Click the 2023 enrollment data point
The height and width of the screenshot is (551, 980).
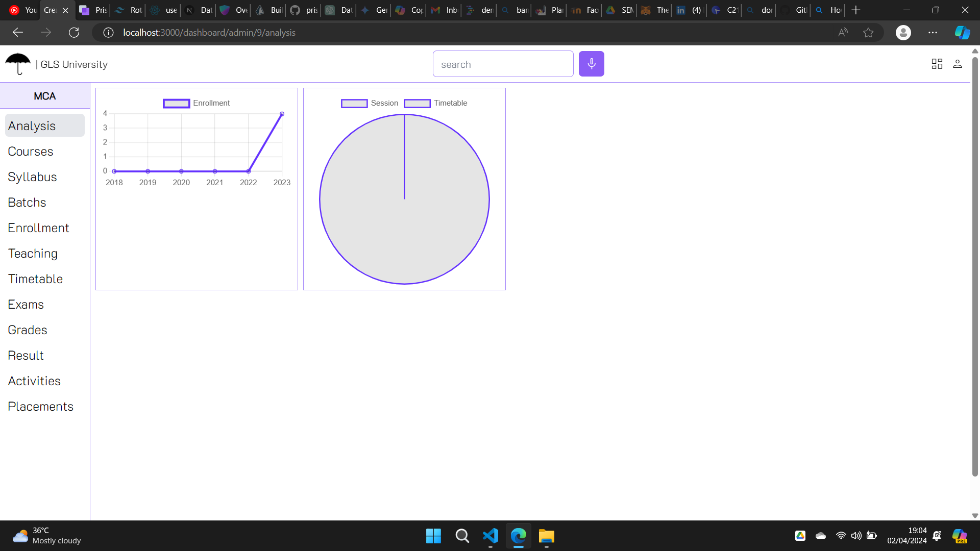click(282, 114)
